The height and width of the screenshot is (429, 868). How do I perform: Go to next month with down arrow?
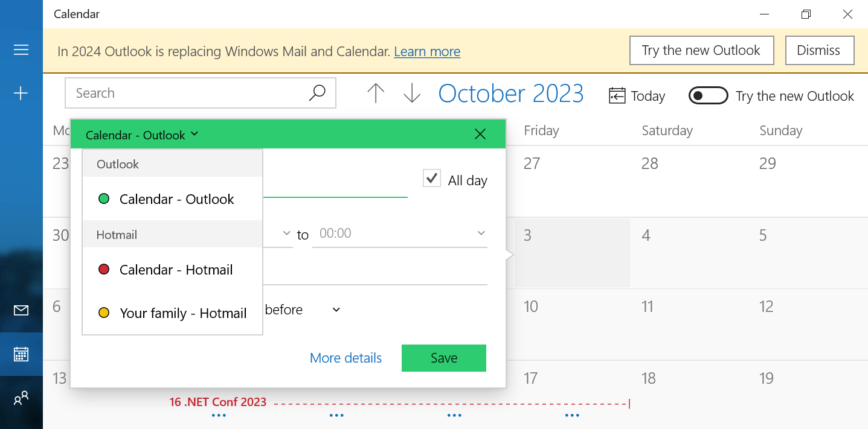(x=412, y=94)
